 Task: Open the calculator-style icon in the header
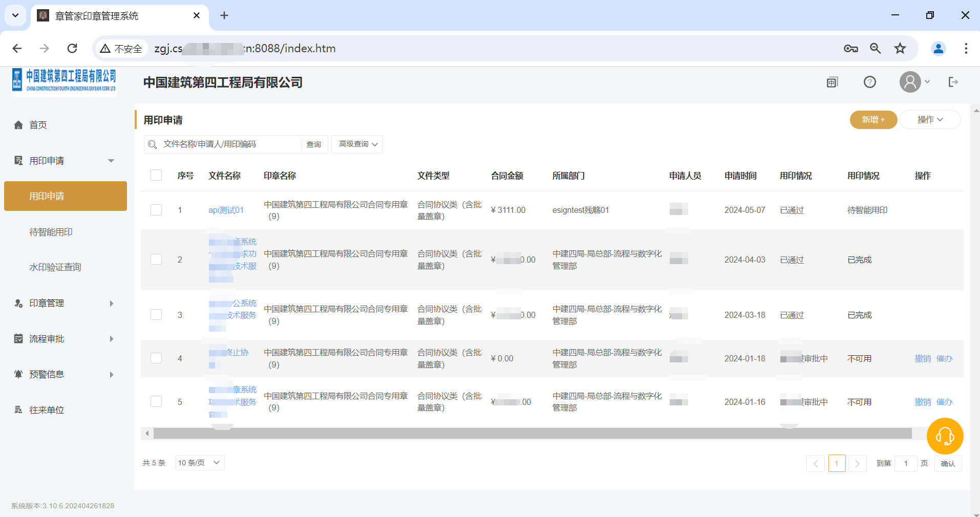[x=833, y=82]
